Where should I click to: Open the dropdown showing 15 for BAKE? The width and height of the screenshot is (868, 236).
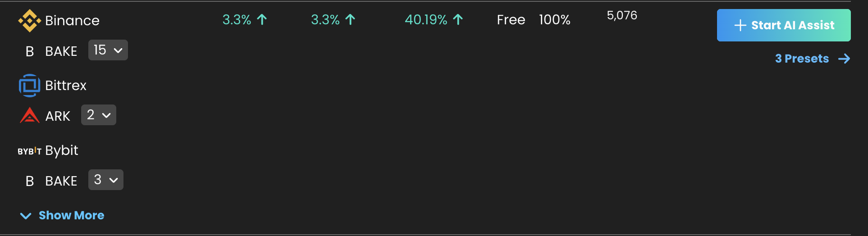point(108,50)
